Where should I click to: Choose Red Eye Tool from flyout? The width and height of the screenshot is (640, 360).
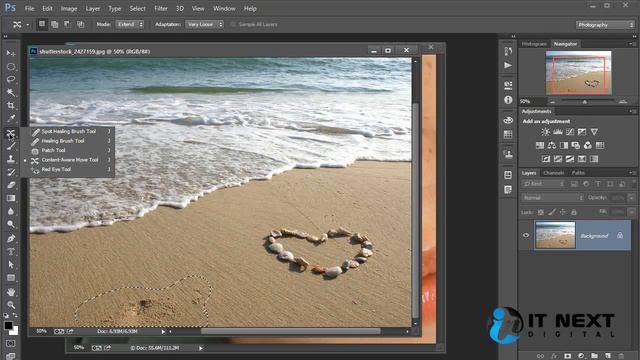pyautogui.click(x=56, y=169)
